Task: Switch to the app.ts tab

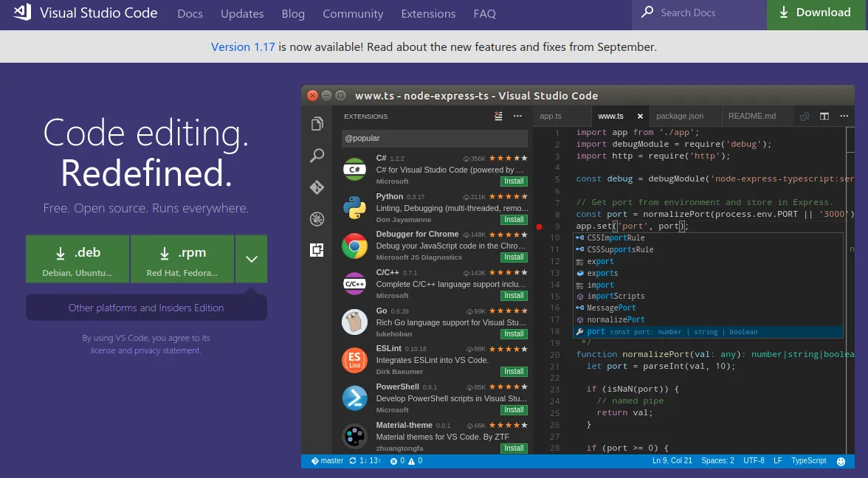Action: 561,117
